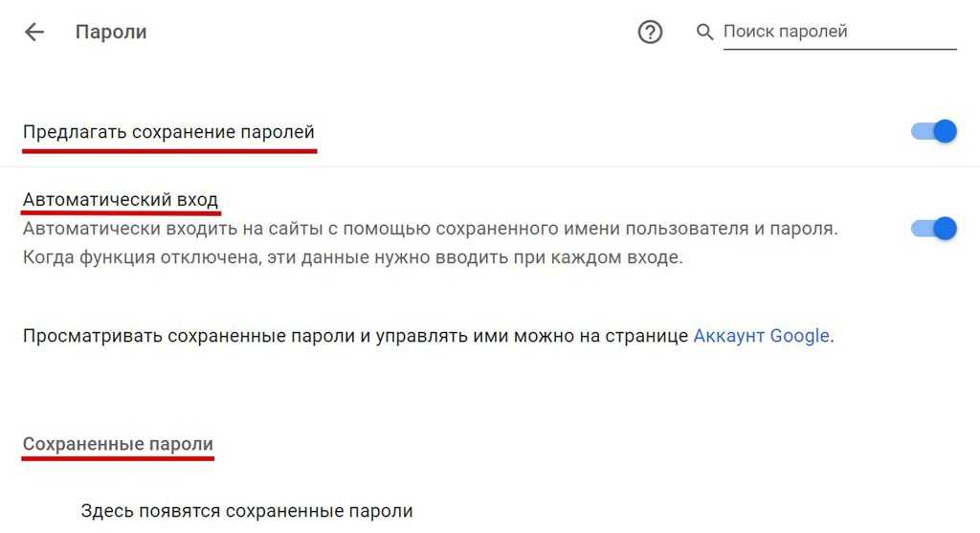The width and height of the screenshot is (980, 533).
Task: Click the 'Здесь появятся сохраненные пароли' placeholder text
Action: (247, 511)
